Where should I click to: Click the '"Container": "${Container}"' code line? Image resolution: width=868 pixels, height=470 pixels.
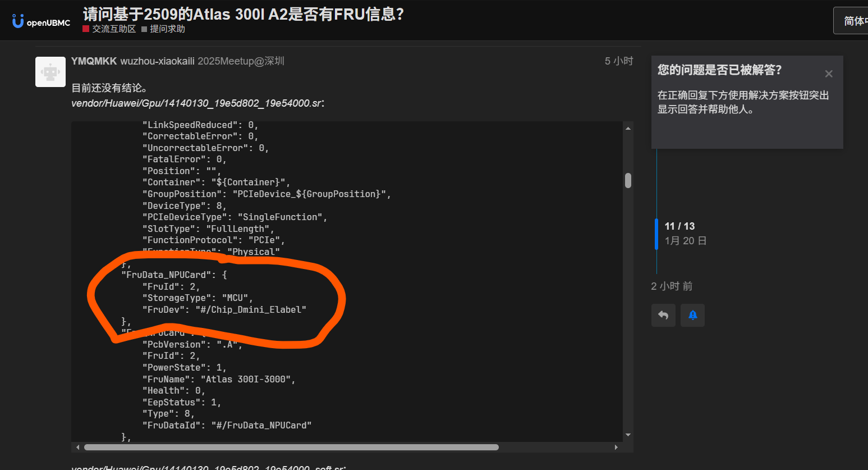217,182
